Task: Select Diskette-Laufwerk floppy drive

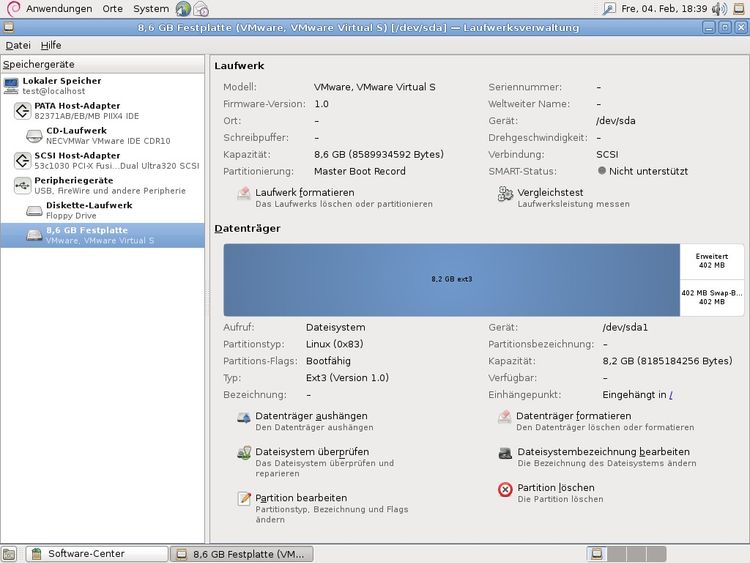Action: pyautogui.click(x=88, y=205)
